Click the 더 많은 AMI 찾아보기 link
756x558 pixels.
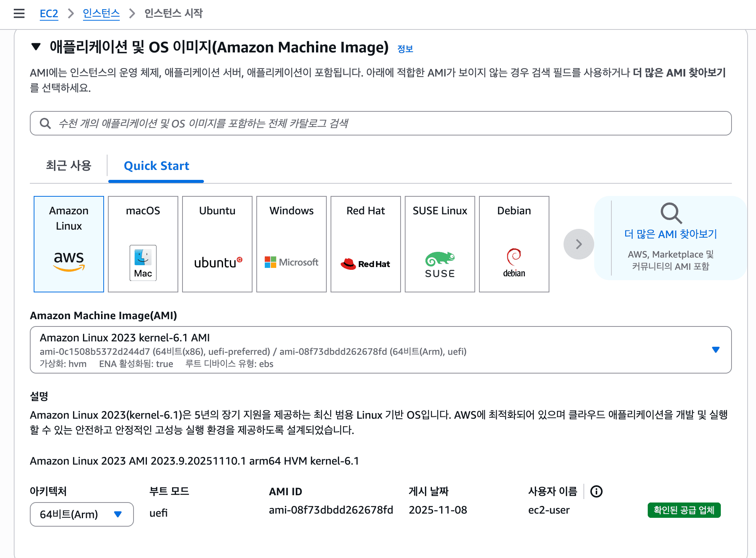[671, 234]
